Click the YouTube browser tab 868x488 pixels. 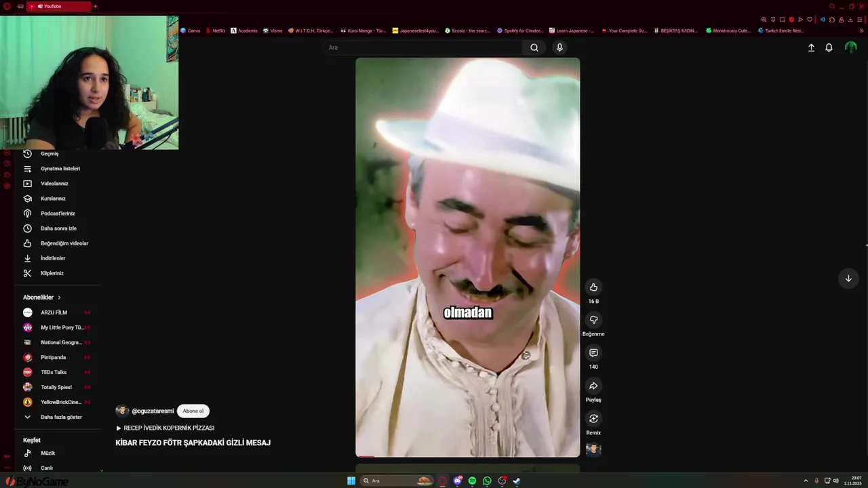tap(59, 6)
